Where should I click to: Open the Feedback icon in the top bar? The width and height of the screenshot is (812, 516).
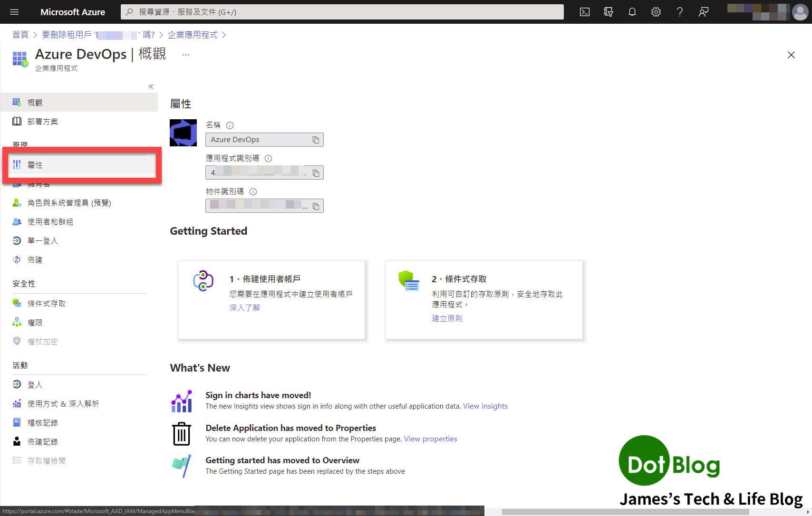click(704, 12)
